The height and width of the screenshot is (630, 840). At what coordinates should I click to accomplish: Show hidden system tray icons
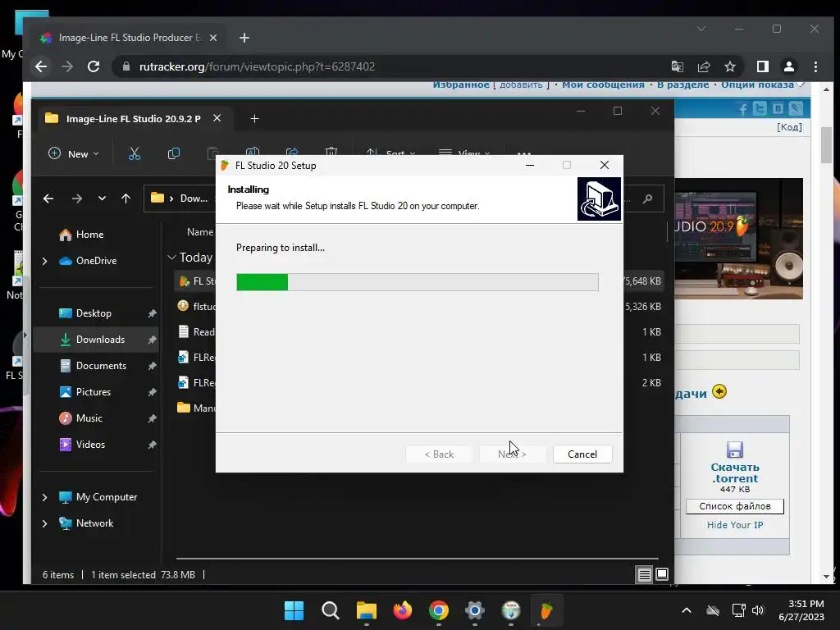[x=687, y=610]
